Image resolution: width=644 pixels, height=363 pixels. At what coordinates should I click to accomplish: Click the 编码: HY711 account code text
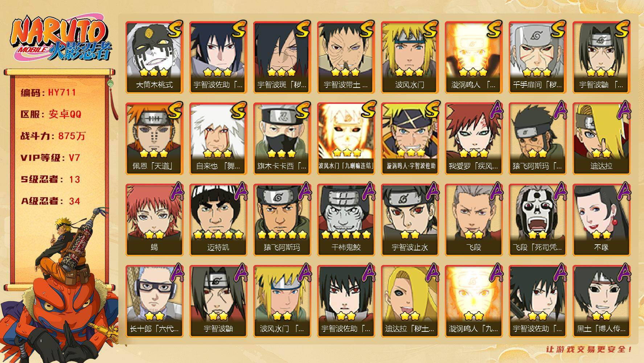point(48,93)
